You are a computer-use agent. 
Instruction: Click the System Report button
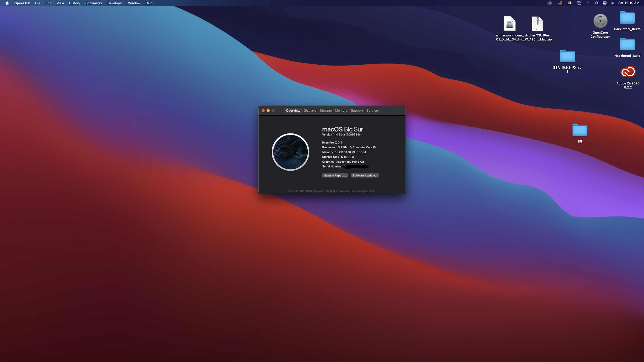335,175
